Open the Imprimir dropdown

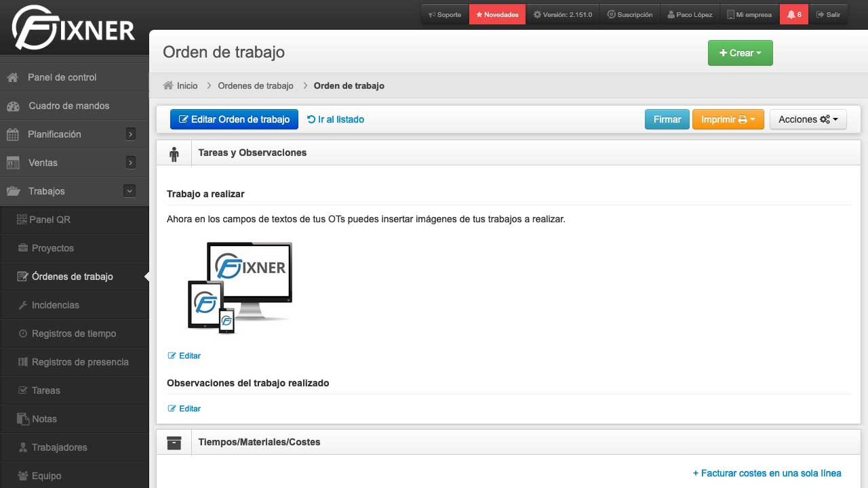pyautogui.click(x=728, y=119)
